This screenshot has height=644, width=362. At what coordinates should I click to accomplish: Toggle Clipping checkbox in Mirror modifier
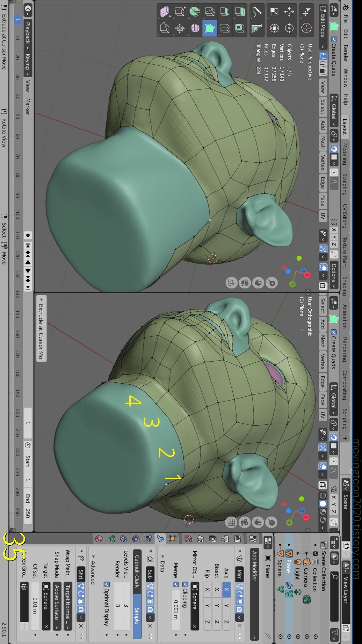185,584
